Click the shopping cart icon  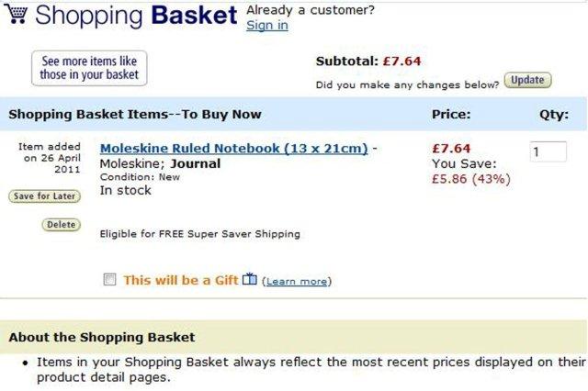click(17, 16)
